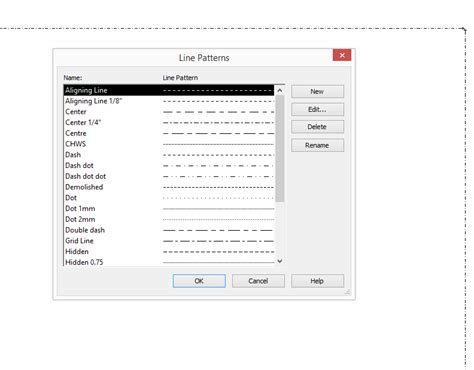
Task: Select the Dash dot dot pattern
Action: (x=169, y=176)
